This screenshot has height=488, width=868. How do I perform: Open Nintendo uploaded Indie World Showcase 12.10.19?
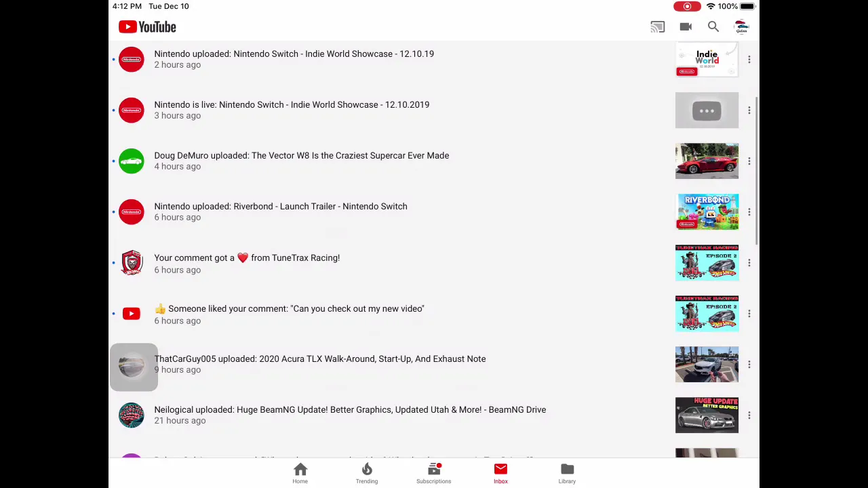coord(294,54)
